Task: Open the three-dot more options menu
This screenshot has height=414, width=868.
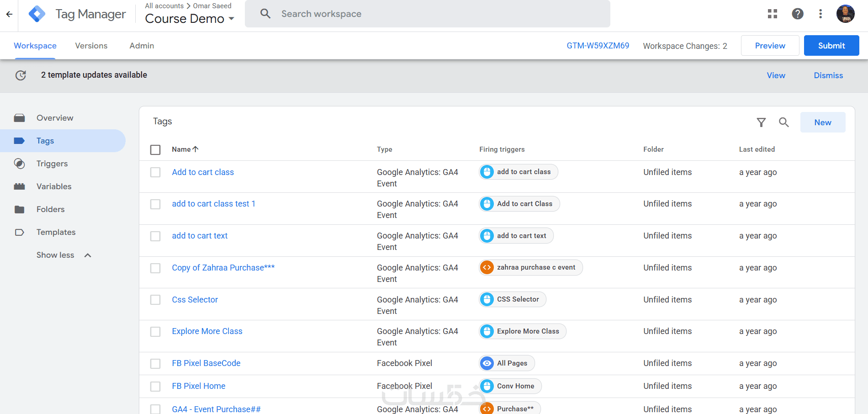Action: pos(820,14)
